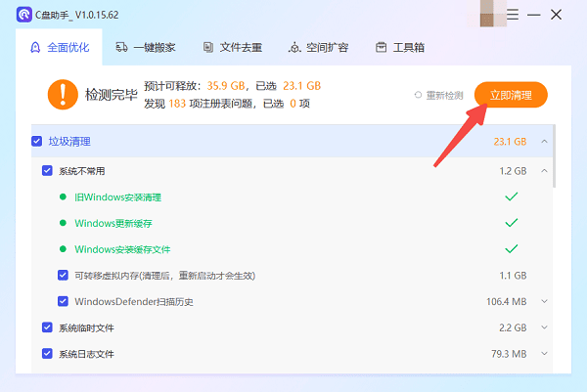Click the green checkmark for Windows更新缓存
The image size is (587, 392).
[x=512, y=223]
